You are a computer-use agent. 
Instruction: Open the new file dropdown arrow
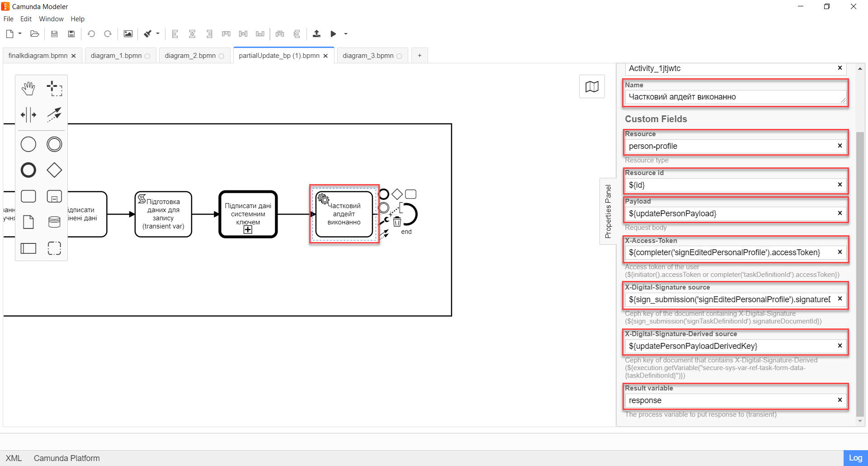point(20,34)
